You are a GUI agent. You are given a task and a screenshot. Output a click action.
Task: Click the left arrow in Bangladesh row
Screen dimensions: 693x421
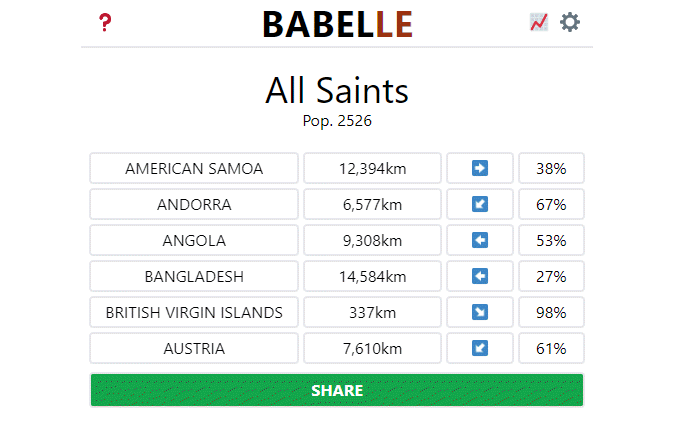480,276
